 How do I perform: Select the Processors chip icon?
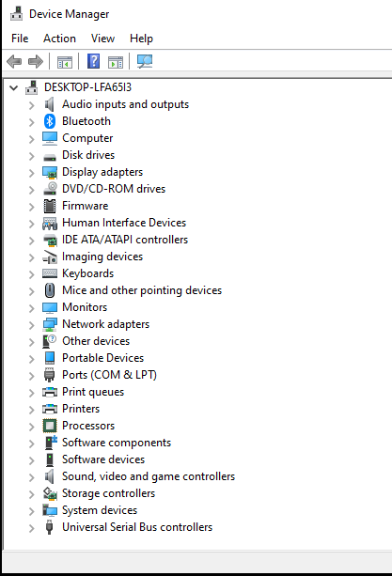click(x=50, y=426)
